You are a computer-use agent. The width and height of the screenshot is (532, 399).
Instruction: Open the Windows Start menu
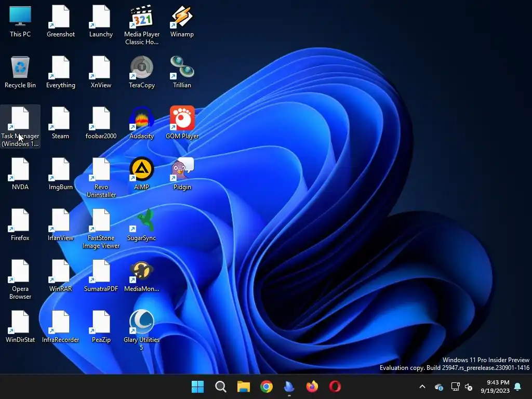[x=198, y=387]
